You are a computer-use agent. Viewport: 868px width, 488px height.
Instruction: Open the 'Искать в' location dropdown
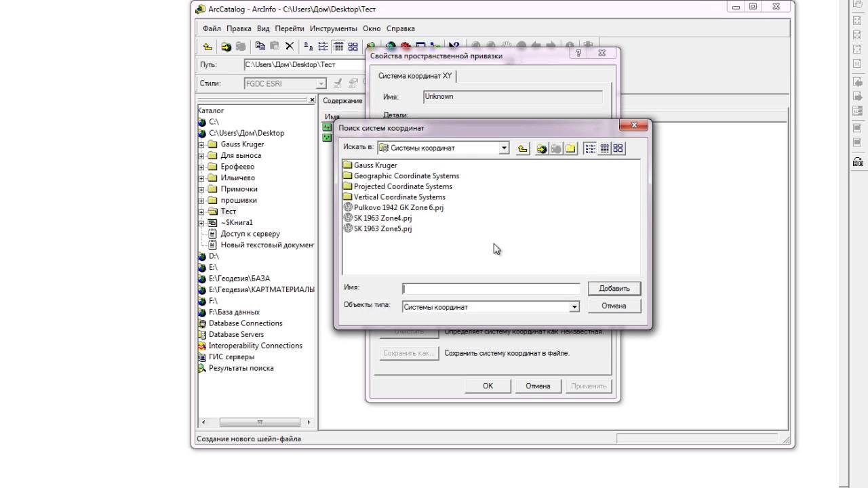[x=504, y=148]
